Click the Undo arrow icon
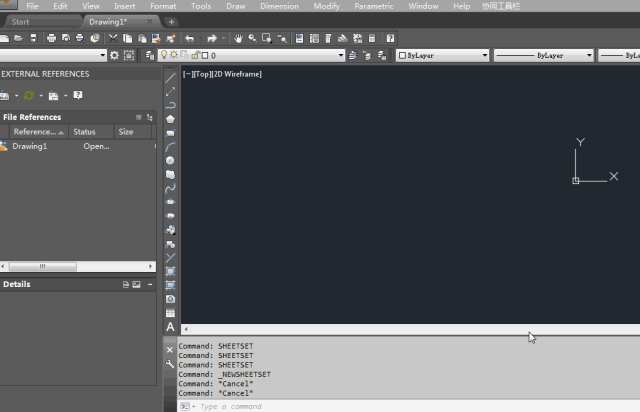The width and height of the screenshot is (640, 412). tap(190, 39)
